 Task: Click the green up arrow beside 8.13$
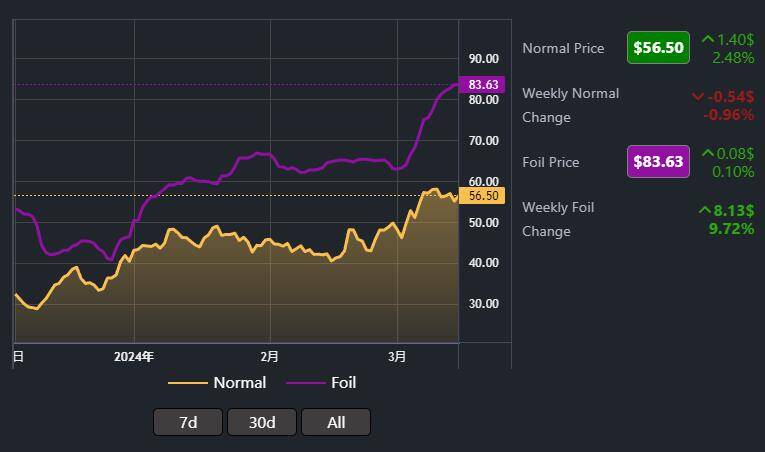705,210
